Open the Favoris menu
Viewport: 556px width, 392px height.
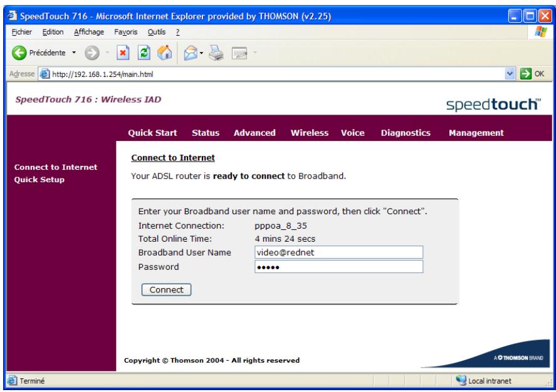coord(125,32)
